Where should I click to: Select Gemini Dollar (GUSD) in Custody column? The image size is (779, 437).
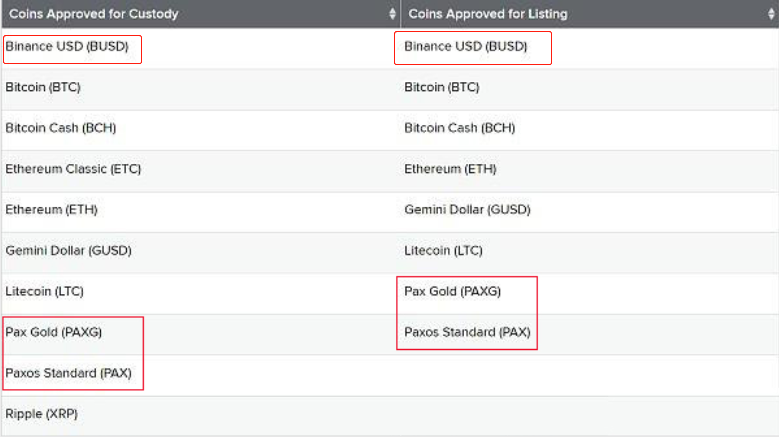[69, 250]
